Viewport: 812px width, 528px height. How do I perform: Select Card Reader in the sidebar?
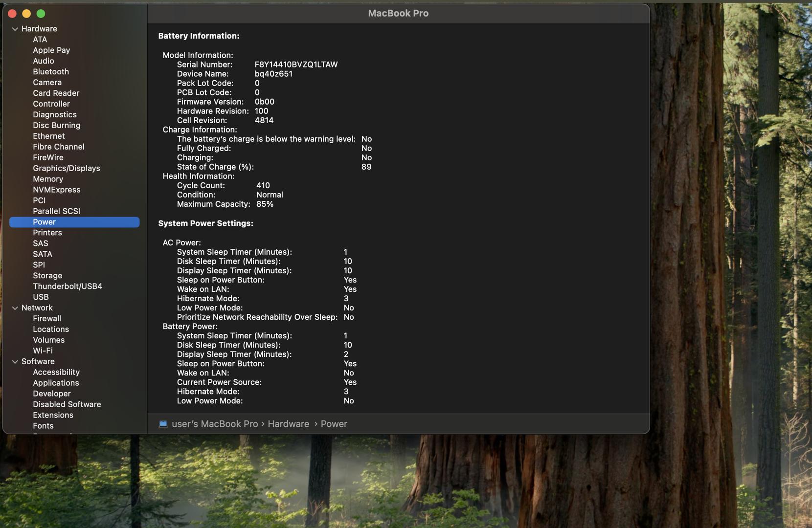coord(56,93)
